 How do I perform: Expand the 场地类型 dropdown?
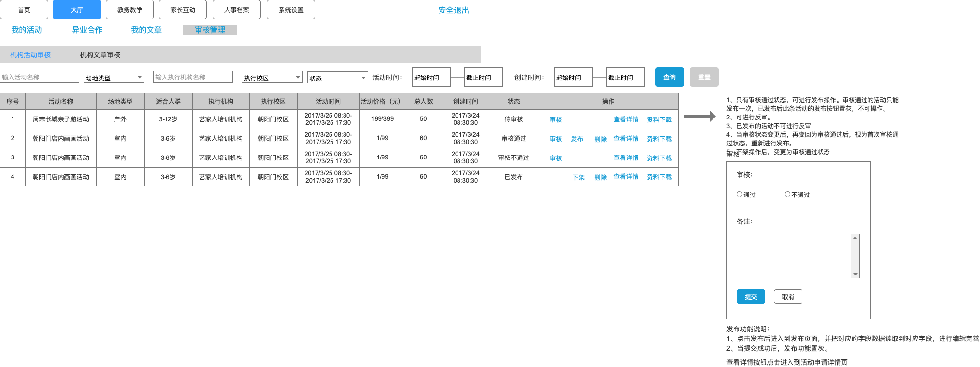pyautogui.click(x=114, y=77)
